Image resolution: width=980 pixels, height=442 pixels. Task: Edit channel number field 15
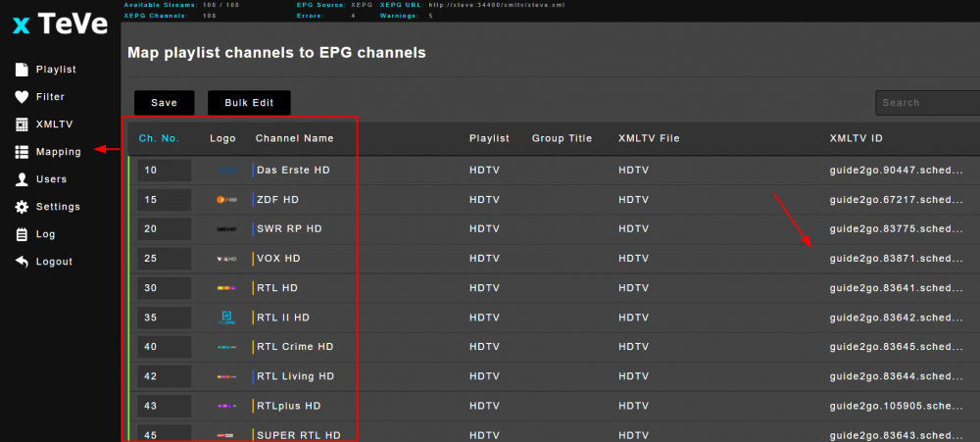[165, 199]
